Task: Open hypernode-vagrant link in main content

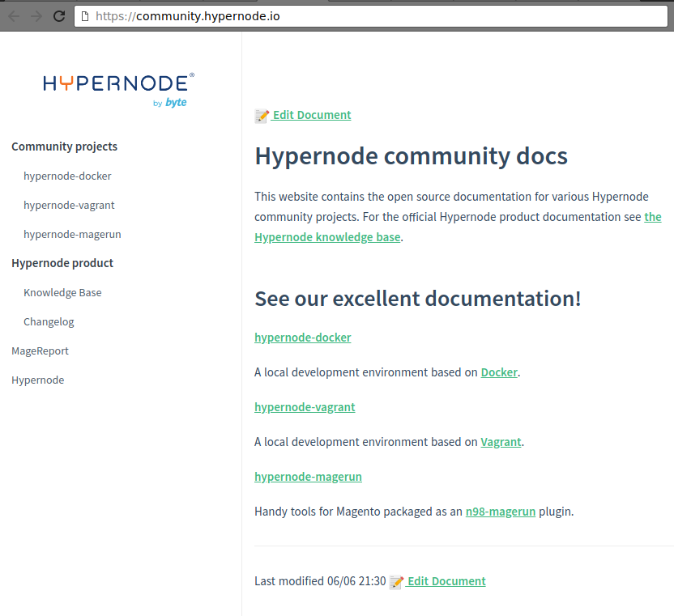Action: click(x=305, y=407)
